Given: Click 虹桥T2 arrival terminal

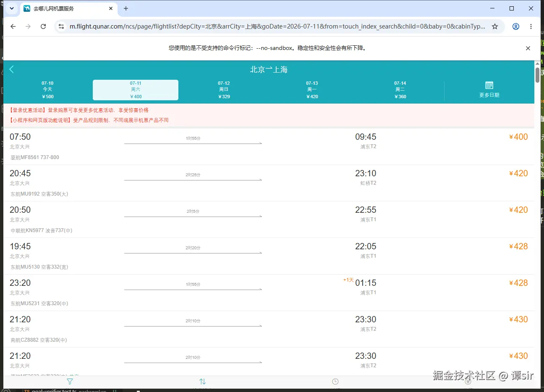Looking at the screenshot, I should (368, 183).
